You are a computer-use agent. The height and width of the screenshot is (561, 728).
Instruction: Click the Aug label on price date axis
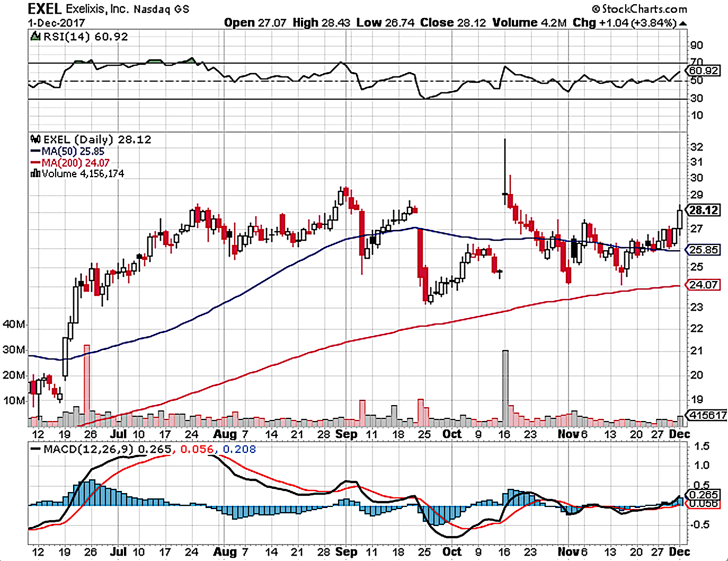225,434
